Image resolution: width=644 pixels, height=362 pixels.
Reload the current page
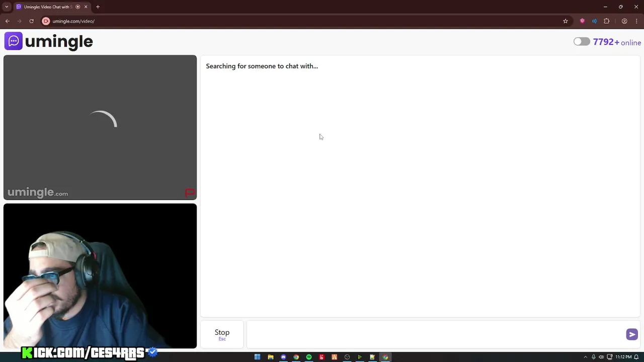click(31, 21)
